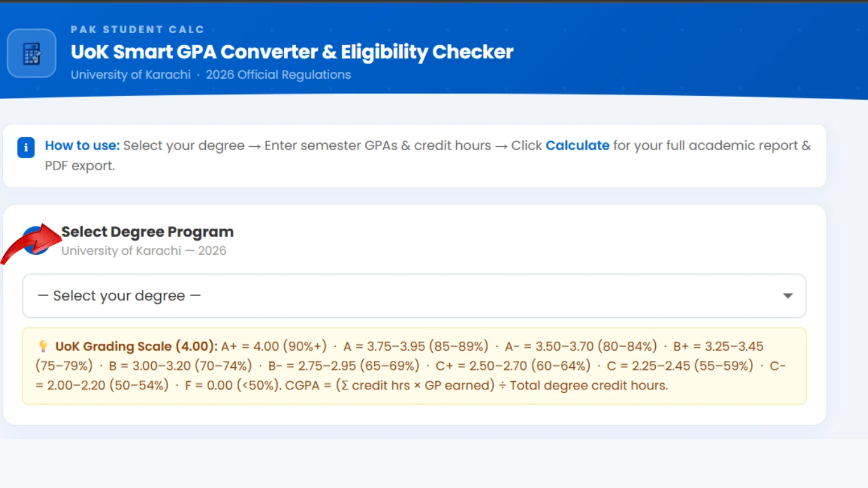Image resolution: width=868 pixels, height=488 pixels.
Task: Click the calculator logo icon in header
Action: coord(32,53)
